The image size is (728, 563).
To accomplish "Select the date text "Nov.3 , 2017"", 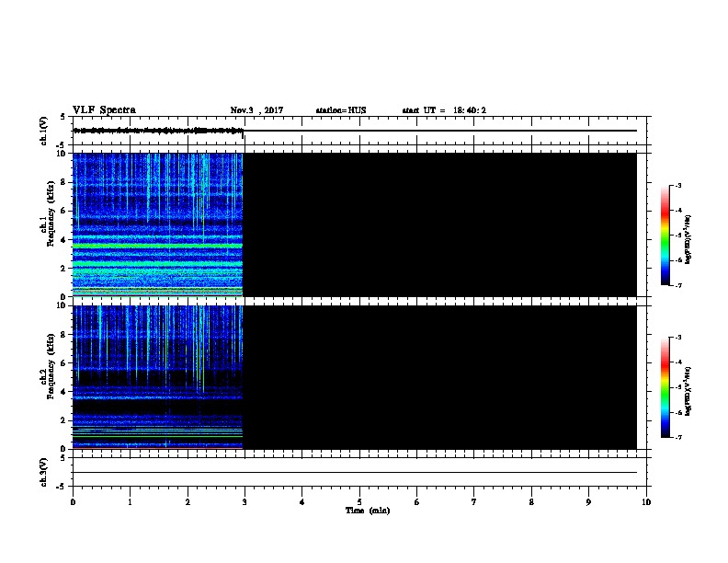I will tap(256, 110).
